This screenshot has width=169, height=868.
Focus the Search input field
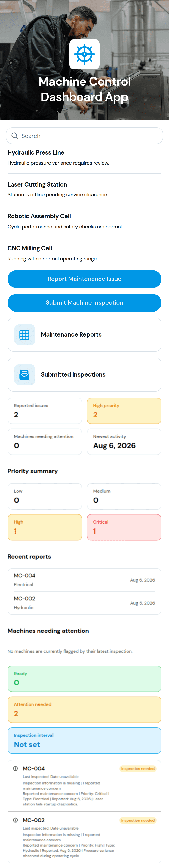point(84,136)
